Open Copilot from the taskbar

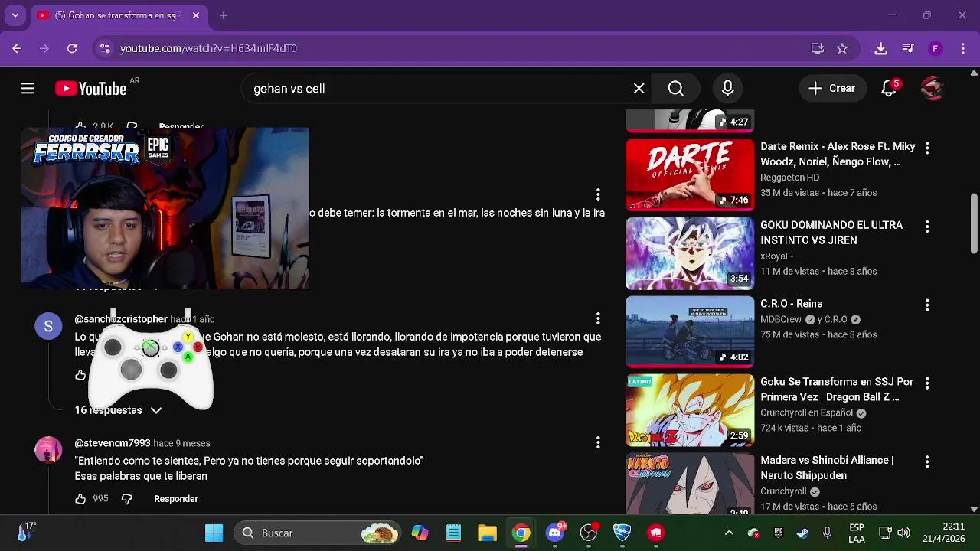tap(420, 533)
